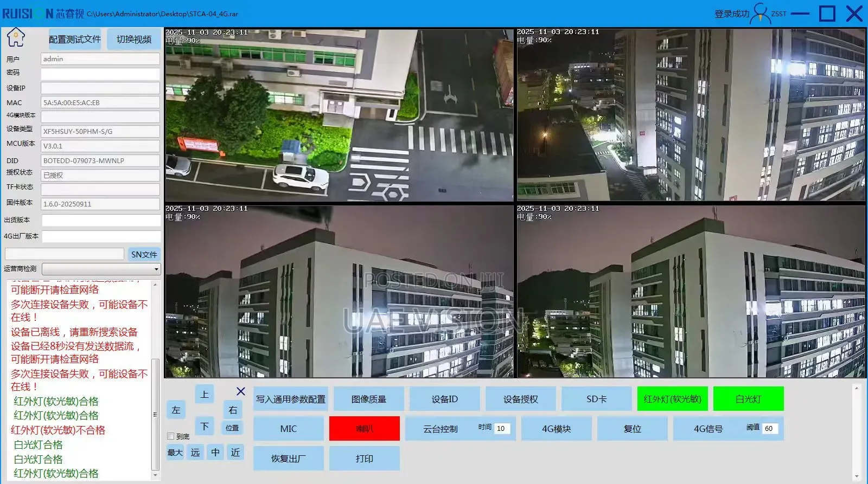Screen dimensions: 868x484
Task: Click the 最大 zoom button
Action: click(x=175, y=453)
